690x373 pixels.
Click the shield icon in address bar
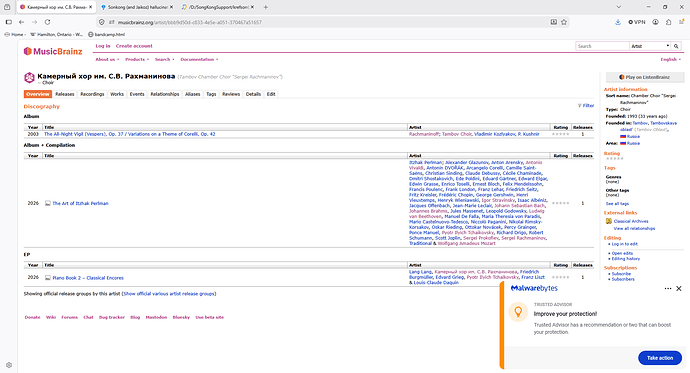click(x=102, y=22)
